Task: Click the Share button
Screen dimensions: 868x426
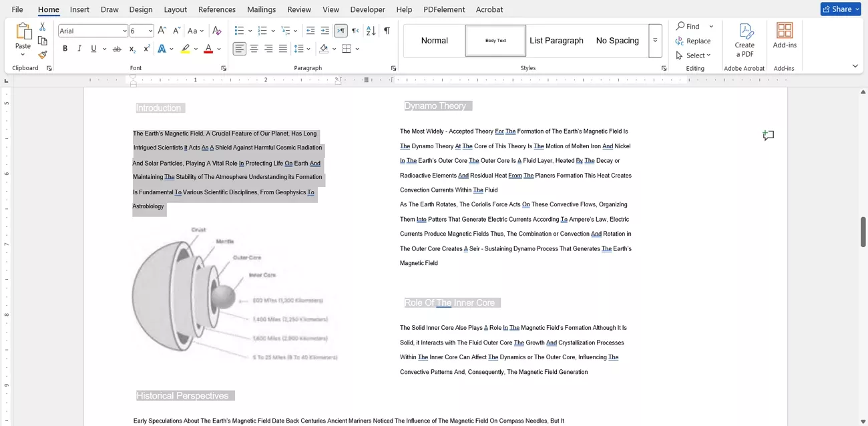Action: tap(840, 9)
